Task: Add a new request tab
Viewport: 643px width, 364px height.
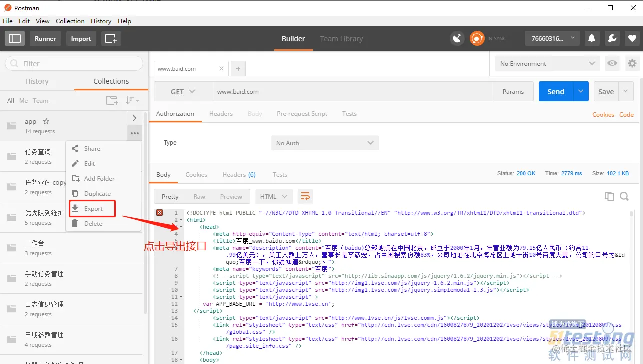Action: [238, 69]
